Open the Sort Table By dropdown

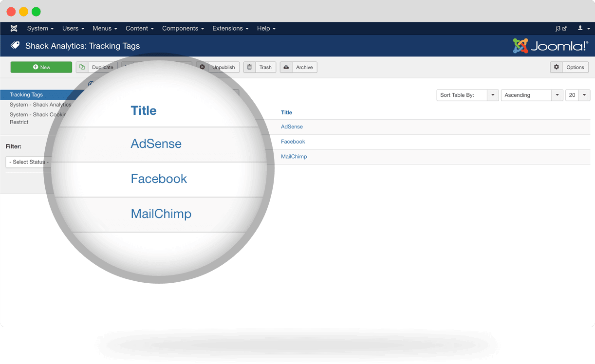468,95
